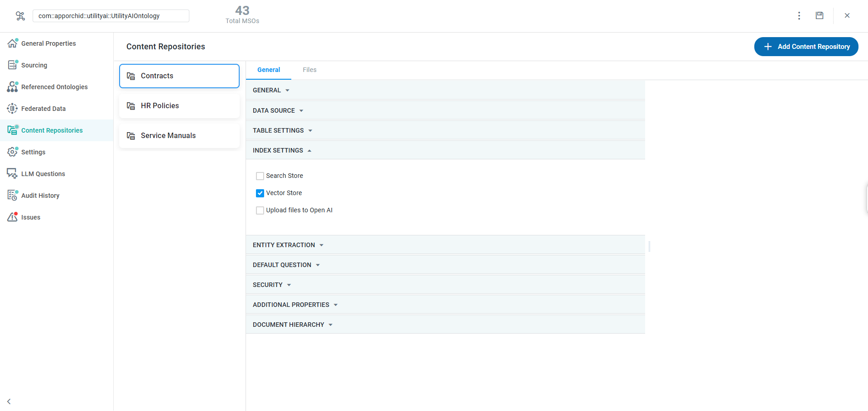
Task: Click the ontology graph icon at top left
Action: (20, 16)
